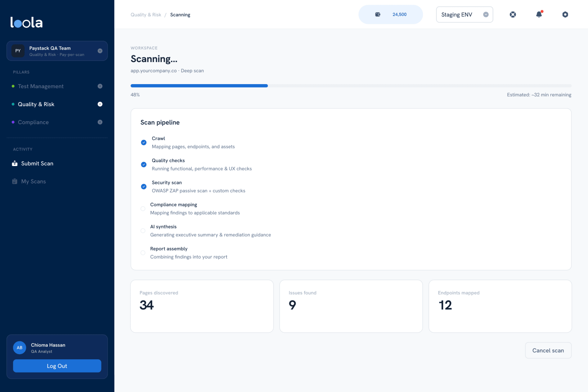588x392 pixels.
Task: Open the help lifebuoy icon
Action: tap(513, 14)
